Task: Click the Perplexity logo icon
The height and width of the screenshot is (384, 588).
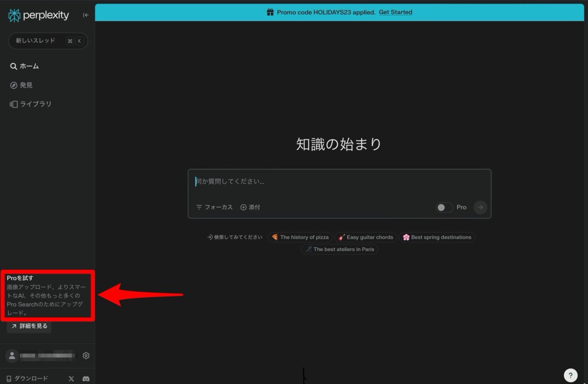Action: [14, 15]
